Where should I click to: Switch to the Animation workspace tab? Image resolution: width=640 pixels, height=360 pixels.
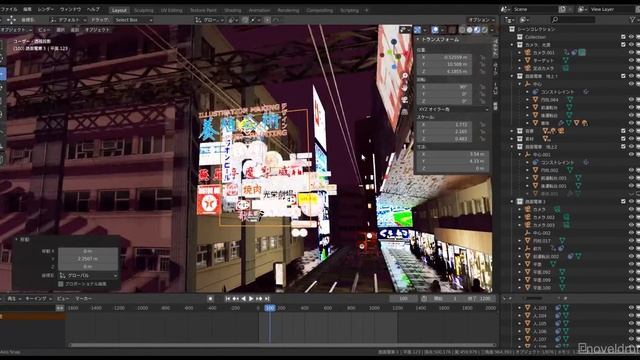[x=259, y=10]
